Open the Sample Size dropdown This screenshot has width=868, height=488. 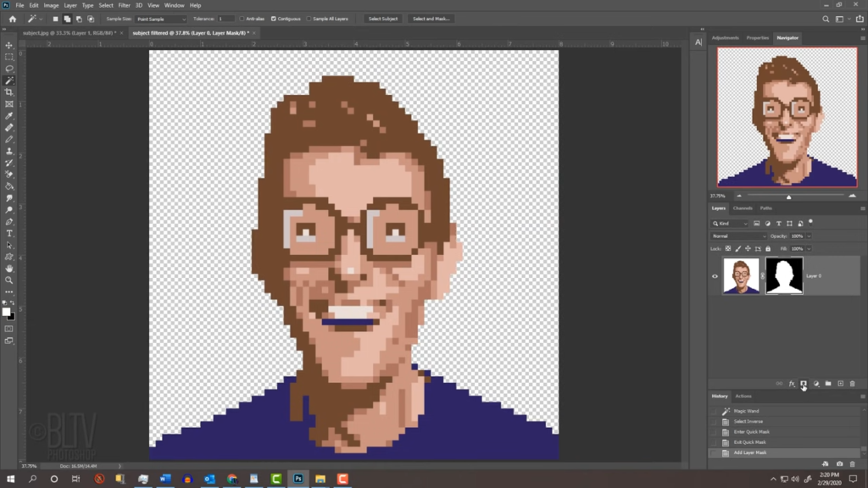click(161, 19)
